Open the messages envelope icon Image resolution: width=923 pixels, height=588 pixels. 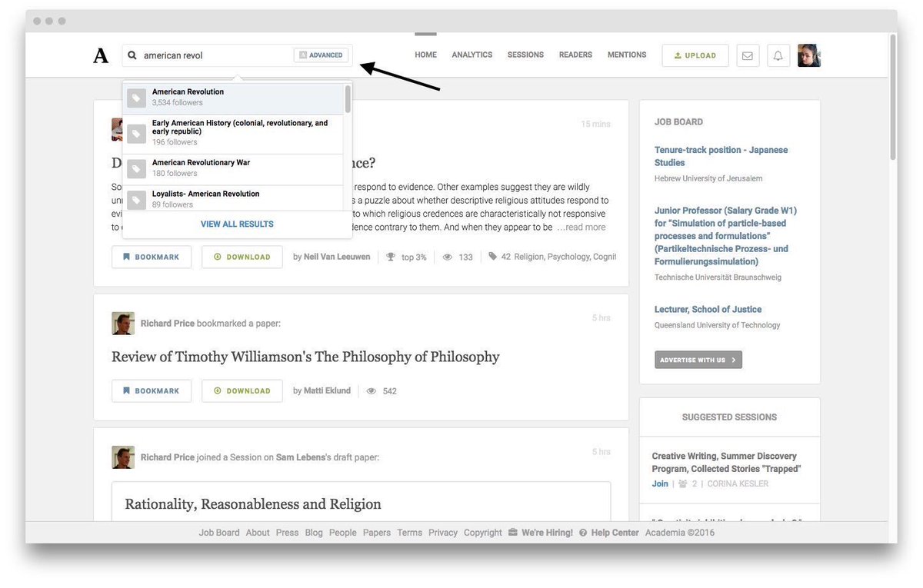747,55
